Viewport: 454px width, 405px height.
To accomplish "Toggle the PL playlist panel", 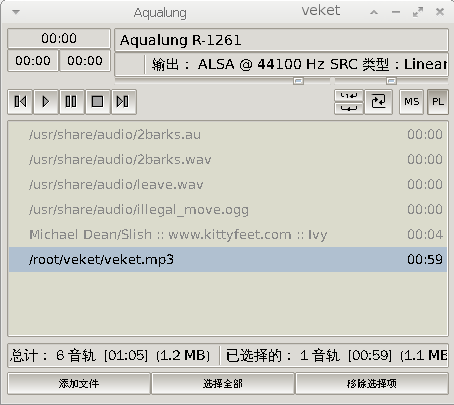I will click(438, 102).
